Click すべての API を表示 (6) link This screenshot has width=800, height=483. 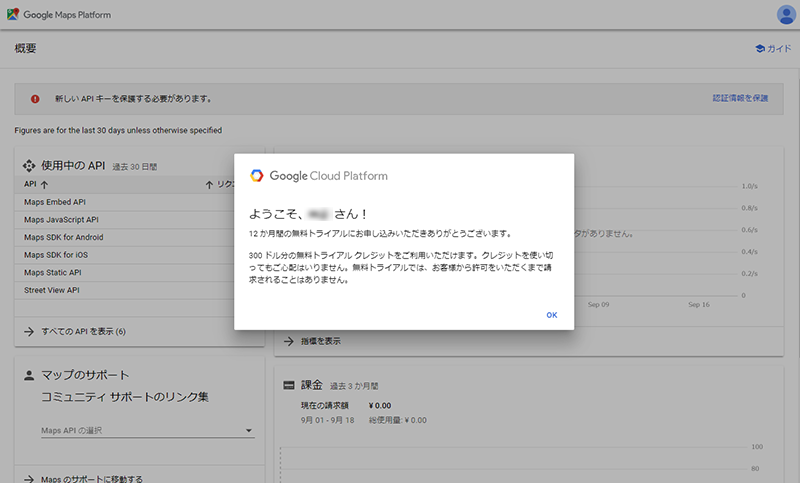[x=83, y=332]
